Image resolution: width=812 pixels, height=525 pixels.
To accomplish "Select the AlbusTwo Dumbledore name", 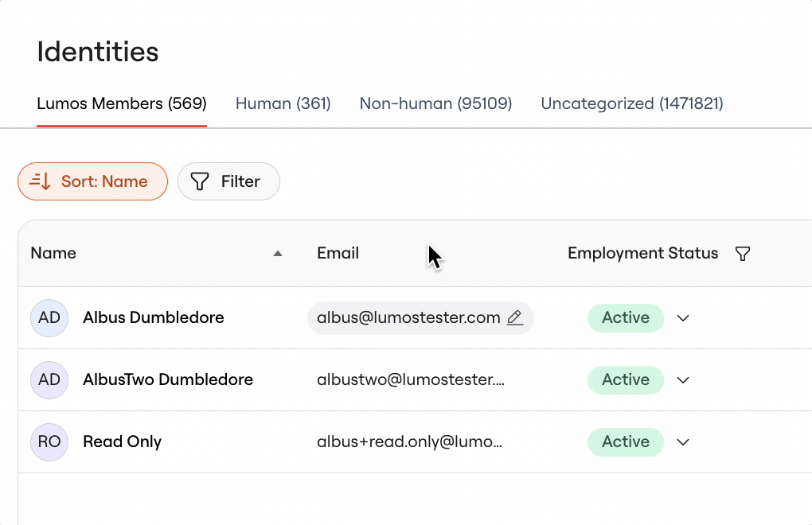I will pyautogui.click(x=168, y=379).
